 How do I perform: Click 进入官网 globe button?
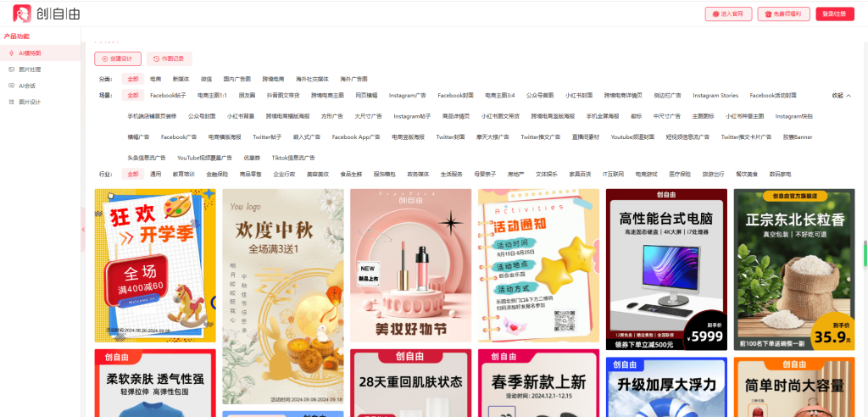pos(728,14)
